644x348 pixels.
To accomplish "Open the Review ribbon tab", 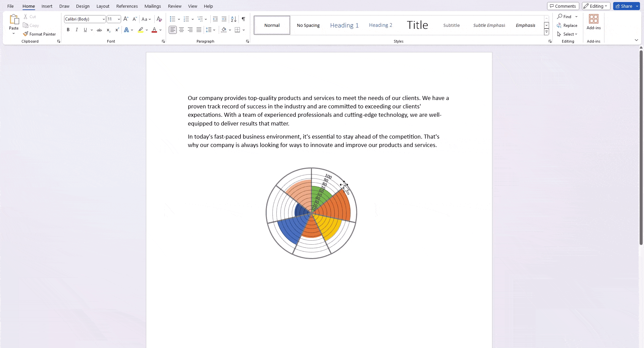I will coord(174,6).
